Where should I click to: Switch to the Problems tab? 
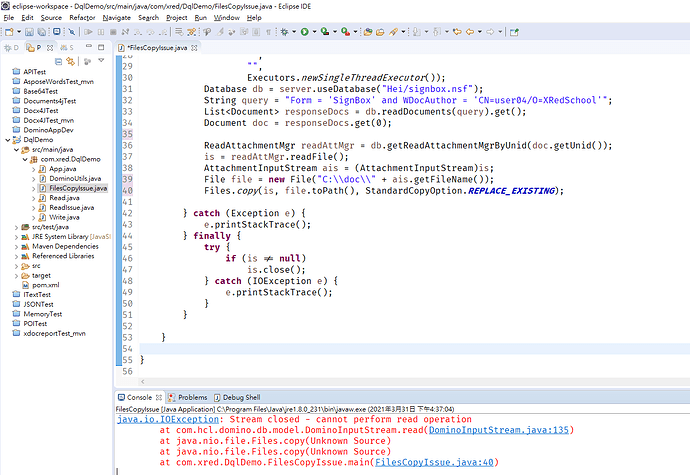point(191,397)
